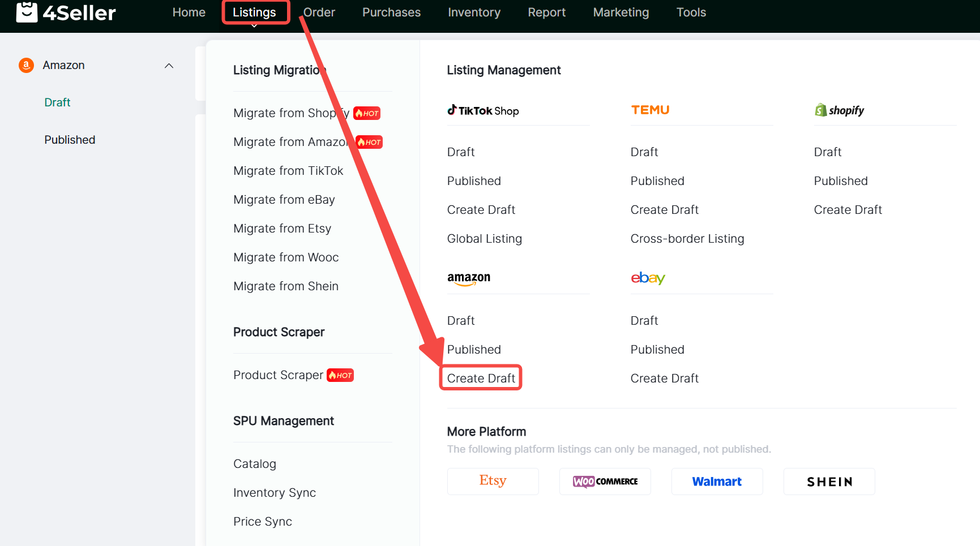Go to the Marketing menu
This screenshot has width=980, height=546.
(621, 12)
